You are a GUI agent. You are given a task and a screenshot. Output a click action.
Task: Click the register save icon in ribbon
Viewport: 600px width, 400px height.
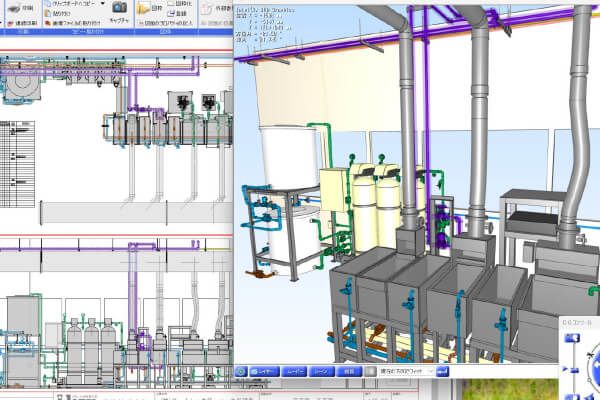click(x=171, y=13)
